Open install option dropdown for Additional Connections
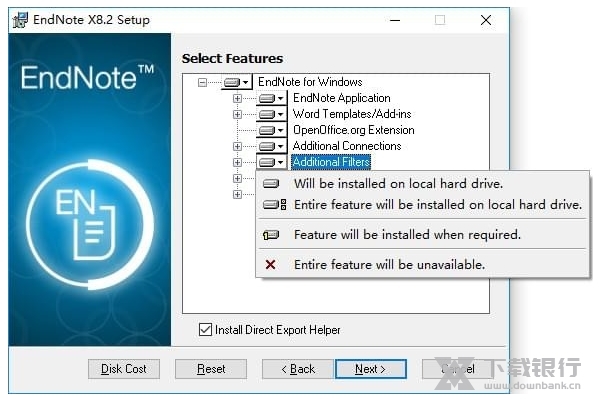599x399 pixels. 272,146
